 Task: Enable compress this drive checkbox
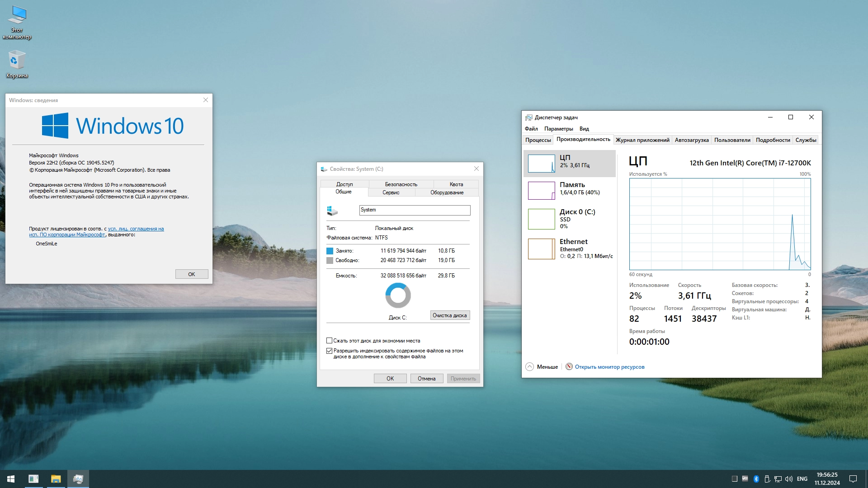(x=330, y=341)
